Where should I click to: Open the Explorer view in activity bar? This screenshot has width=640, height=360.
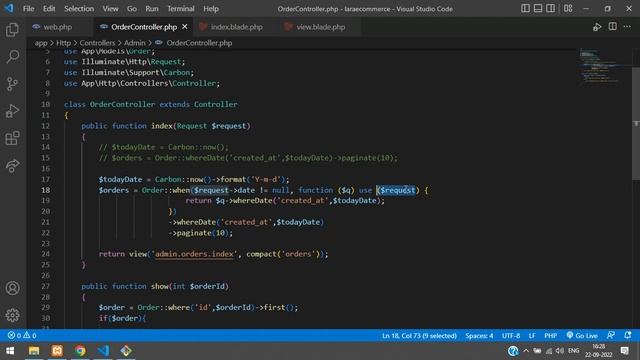pyautogui.click(x=12, y=29)
